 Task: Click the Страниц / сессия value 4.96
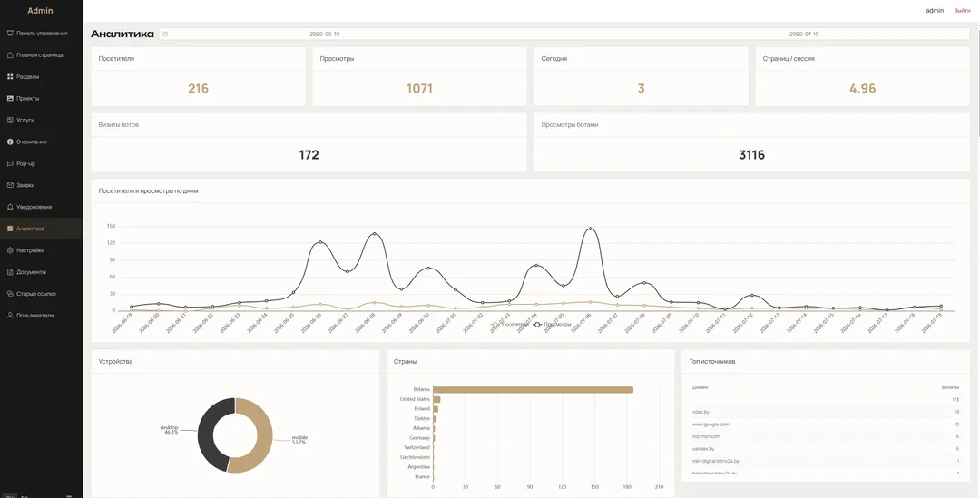point(863,89)
